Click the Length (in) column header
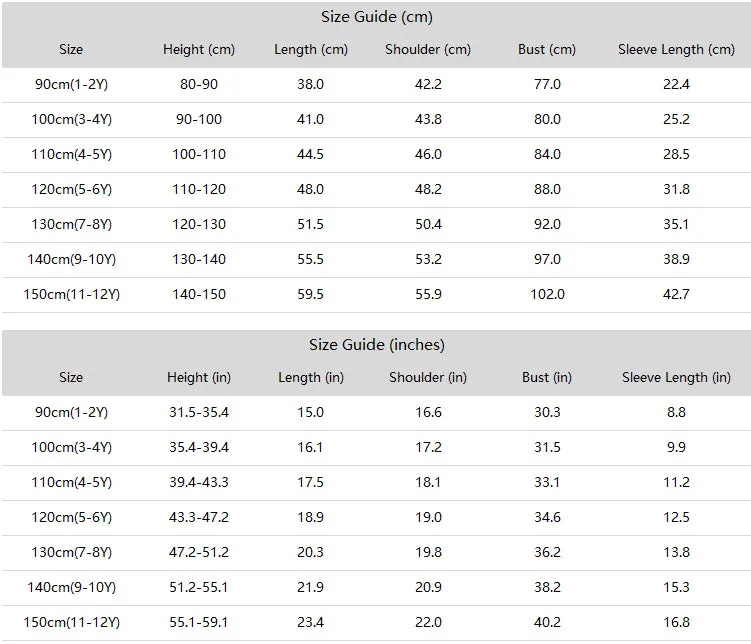Screen dimensions: 751x644 pyautogui.click(x=311, y=377)
